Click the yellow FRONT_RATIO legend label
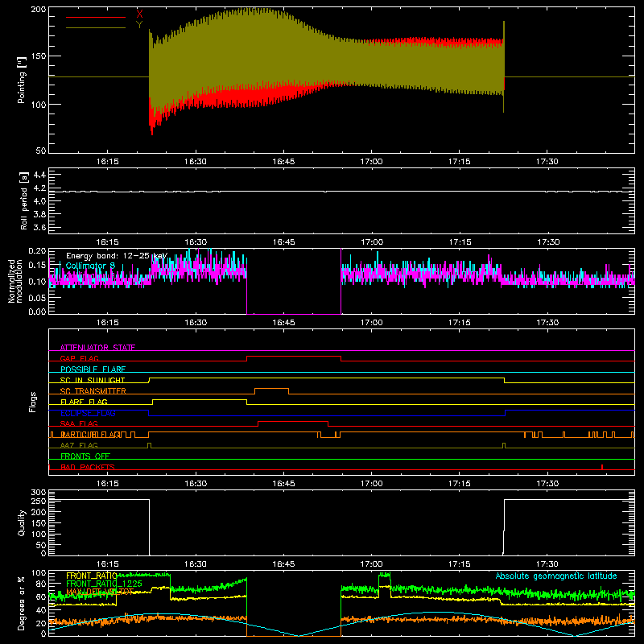This screenshot has height=644, width=644. coord(92,576)
